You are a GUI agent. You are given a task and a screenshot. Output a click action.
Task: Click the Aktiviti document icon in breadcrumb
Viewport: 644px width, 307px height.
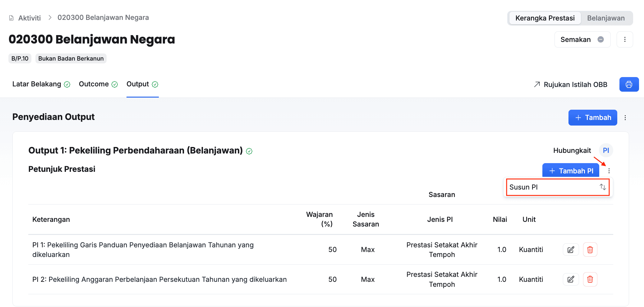click(11, 18)
